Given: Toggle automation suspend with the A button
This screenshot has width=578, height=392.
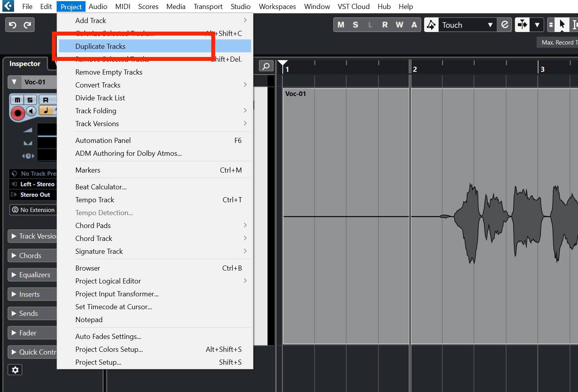Looking at the screenshot, I should pyautogui.click(x=414, y=24).
